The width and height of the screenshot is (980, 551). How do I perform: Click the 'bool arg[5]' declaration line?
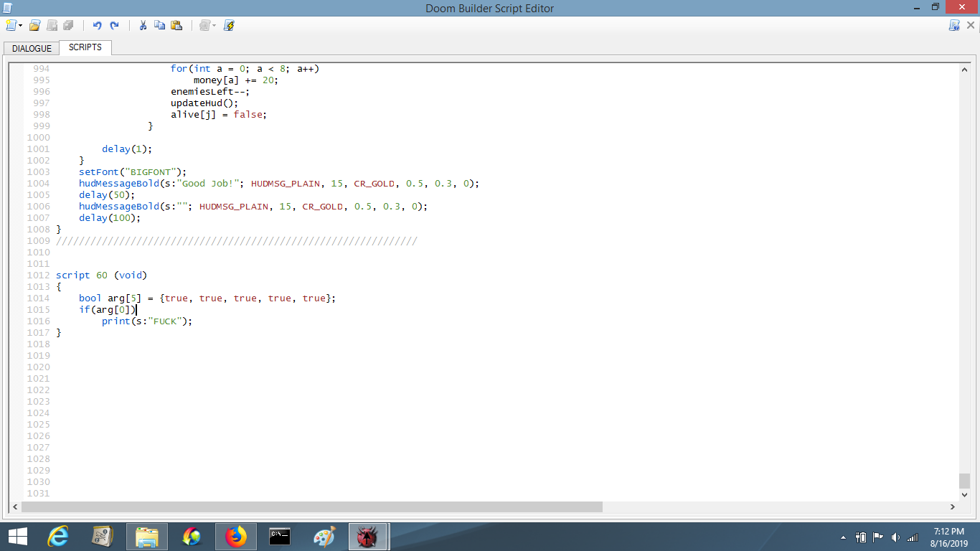(207, 298)
